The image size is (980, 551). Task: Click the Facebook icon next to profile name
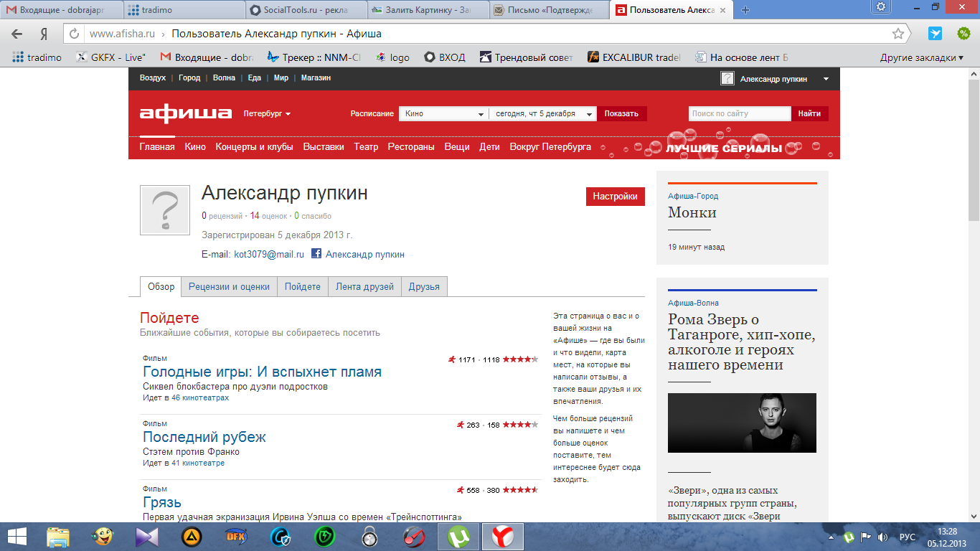[x=316, y=254]
